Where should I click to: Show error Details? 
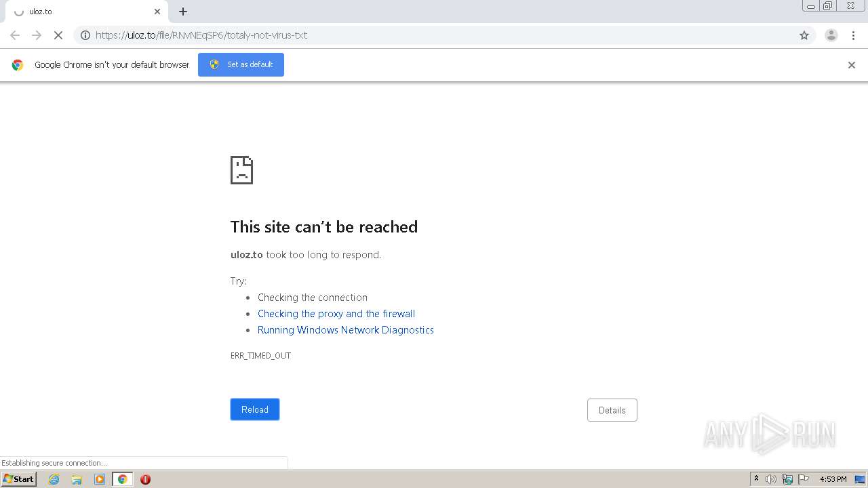[612, 410]
